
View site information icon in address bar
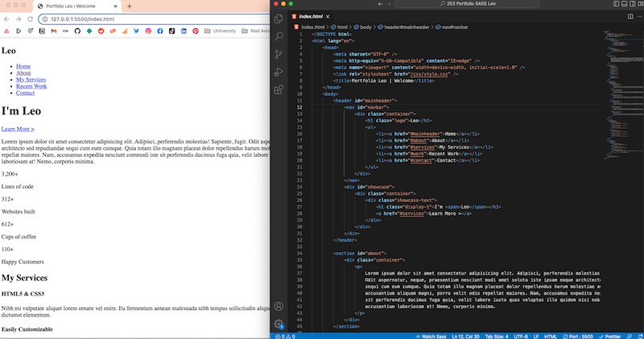click(x=45, y=19)
